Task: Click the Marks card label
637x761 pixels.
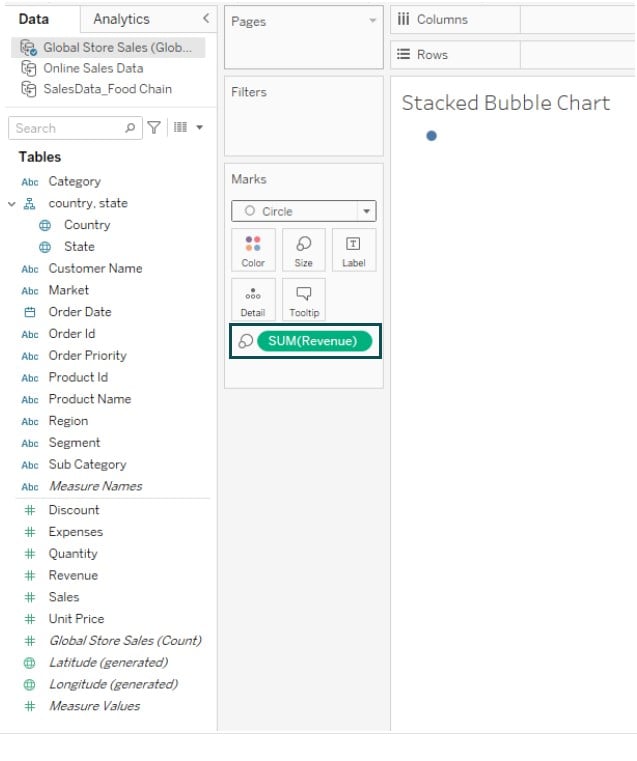Action: [249, 180]
